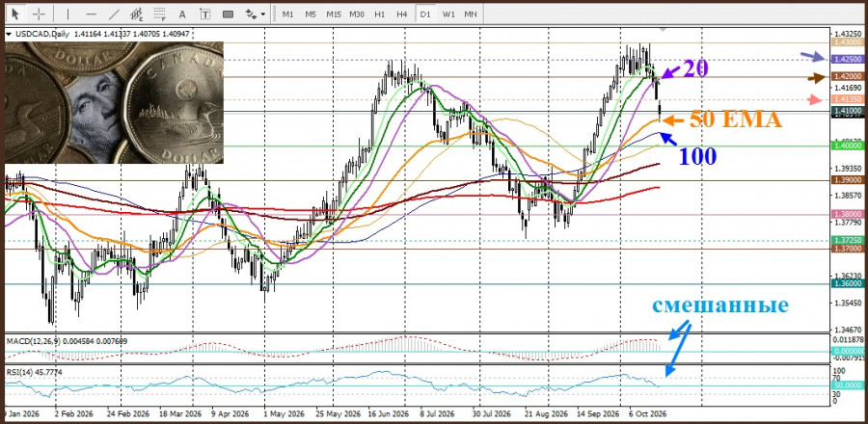Click the 1.42000 price level label
Screen dimensions: 868x424
tap(848, 77)
